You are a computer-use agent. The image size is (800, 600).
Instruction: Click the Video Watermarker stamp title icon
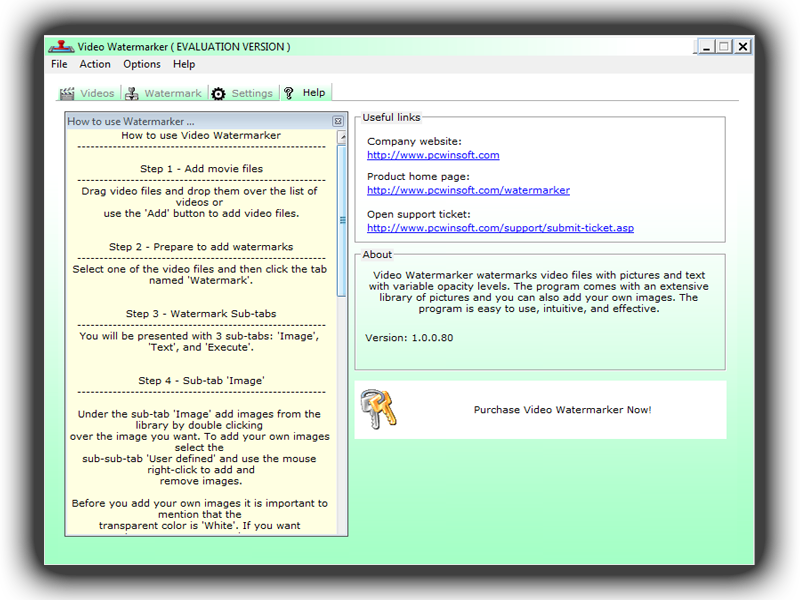(61, 46)
